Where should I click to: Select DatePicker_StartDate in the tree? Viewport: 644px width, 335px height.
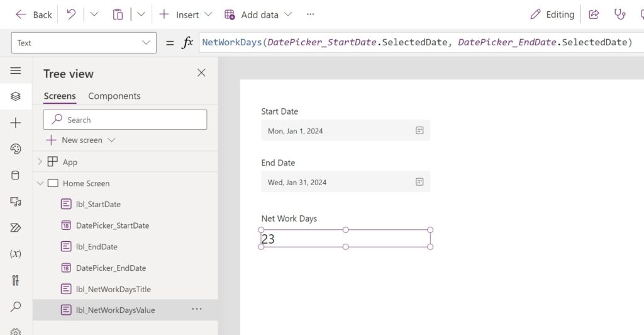click(113, 225)
